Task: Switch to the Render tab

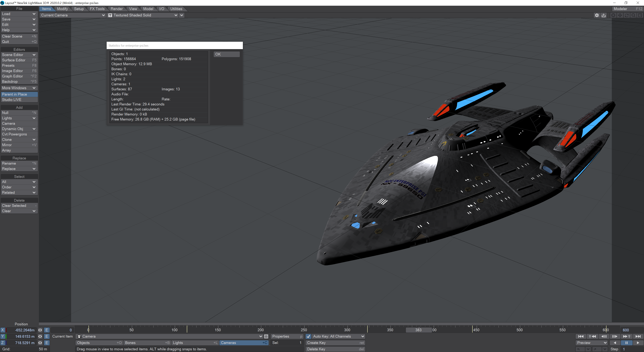Action: tap(117, 9)
